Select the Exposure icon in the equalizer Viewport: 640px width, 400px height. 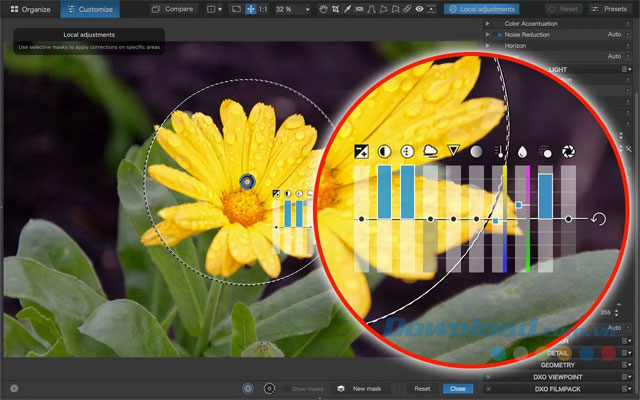361,151
